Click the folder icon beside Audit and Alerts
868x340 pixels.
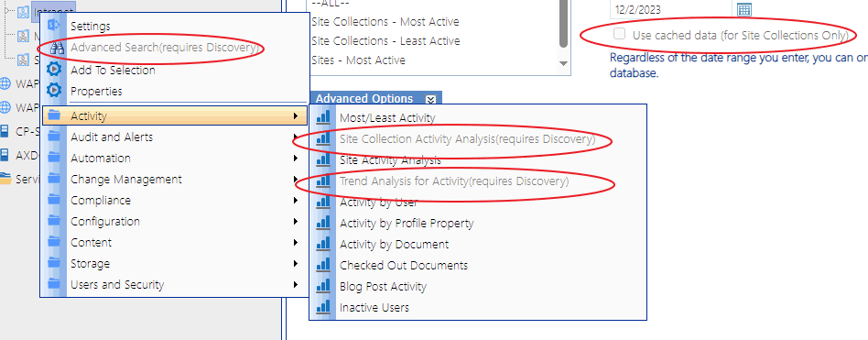pyautogui.click(x=54, y=137)
